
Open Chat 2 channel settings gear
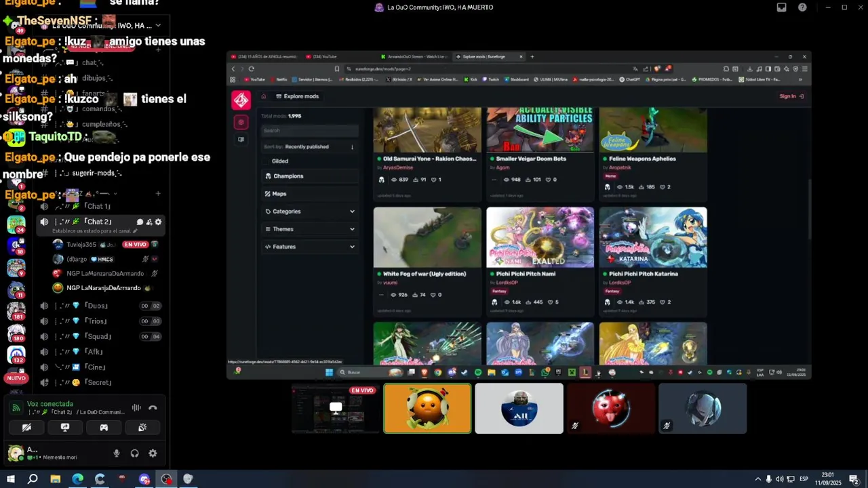coord(159,222)
